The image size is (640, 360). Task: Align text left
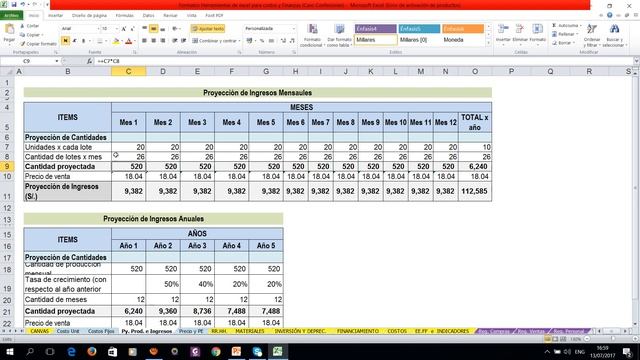[144, 41]
